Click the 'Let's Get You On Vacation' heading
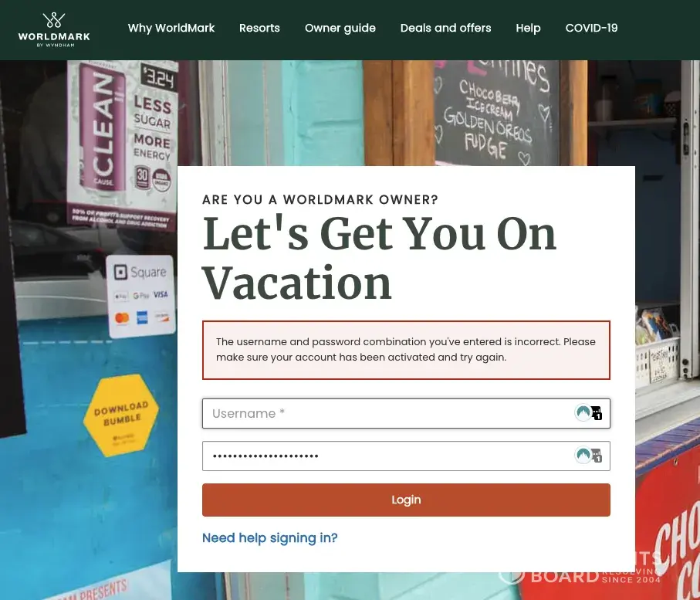Screen dimensions: 700x600 pyautogui.click(x=380, y=259)
